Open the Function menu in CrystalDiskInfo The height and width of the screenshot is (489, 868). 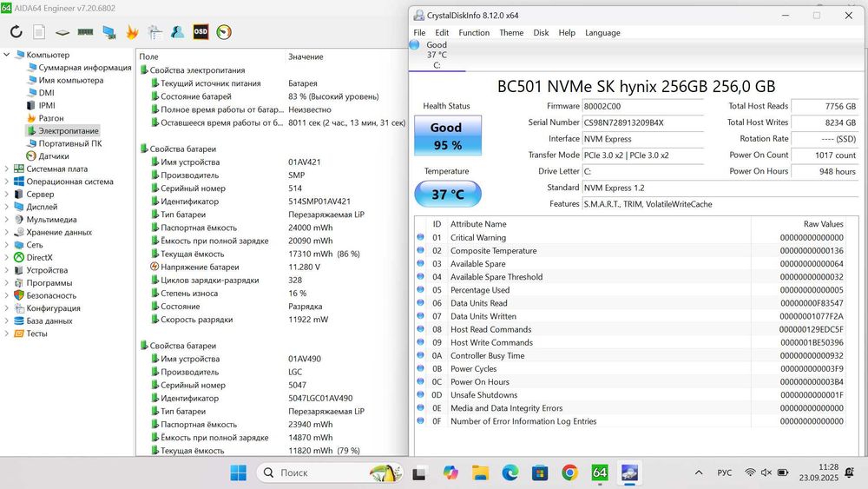pyautogui.click(x=474, y=33)
